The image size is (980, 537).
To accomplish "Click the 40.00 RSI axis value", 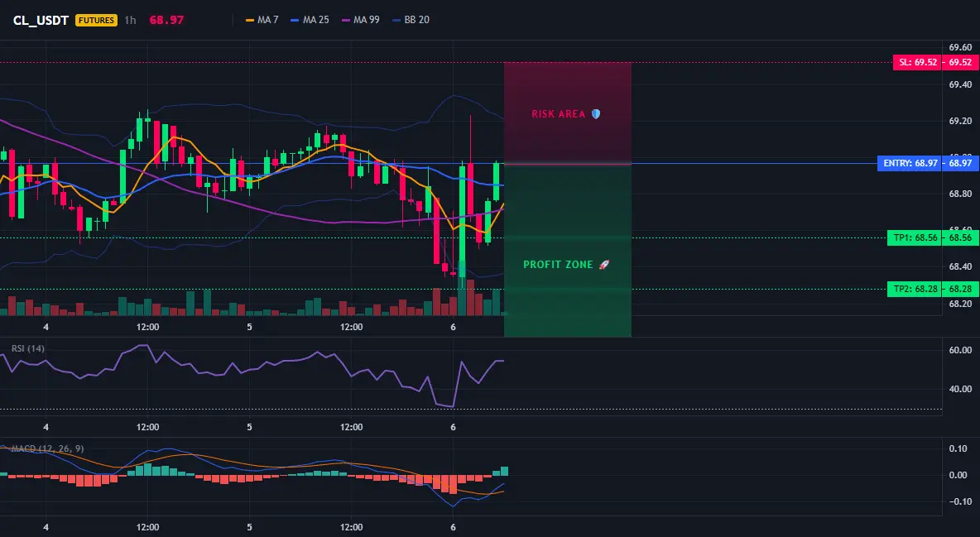I will click(x=960, y=389).
